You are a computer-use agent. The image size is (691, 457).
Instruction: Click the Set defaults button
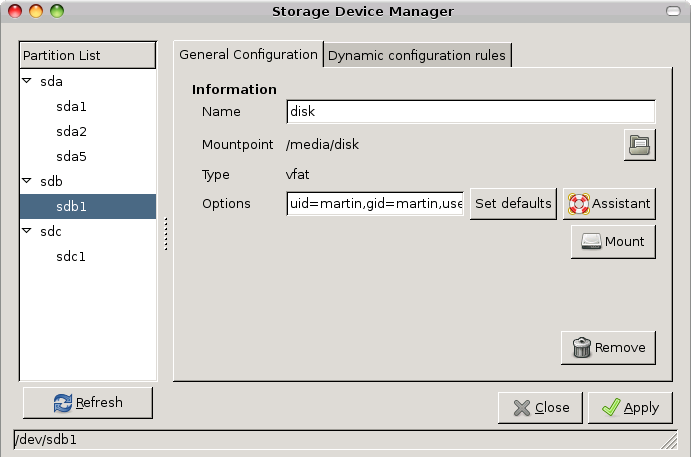[513, 204]
